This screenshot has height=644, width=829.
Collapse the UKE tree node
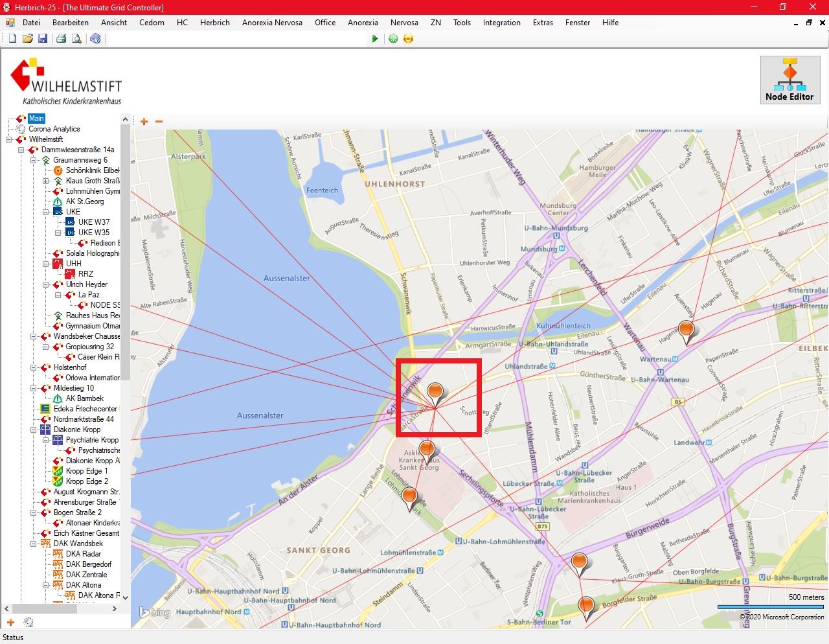pos(46,212)
